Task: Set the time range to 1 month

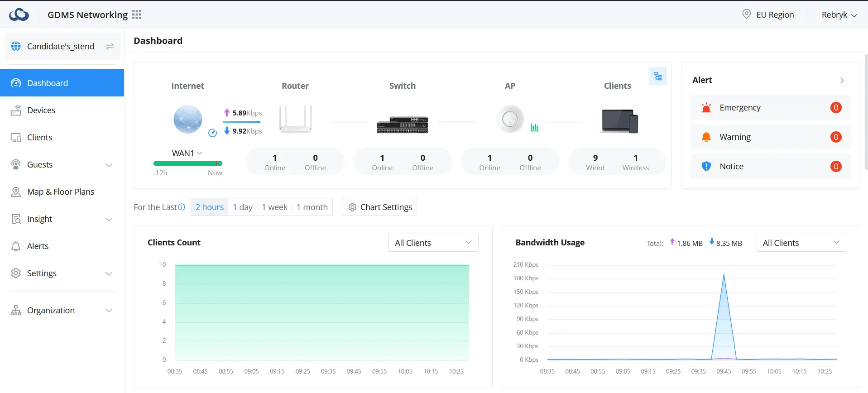Action: point(312,207)
